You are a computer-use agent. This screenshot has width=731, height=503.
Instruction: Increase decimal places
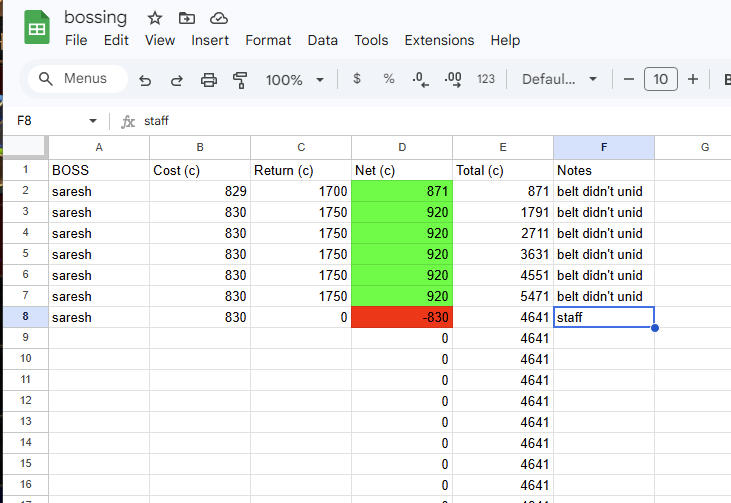[453, 79]
